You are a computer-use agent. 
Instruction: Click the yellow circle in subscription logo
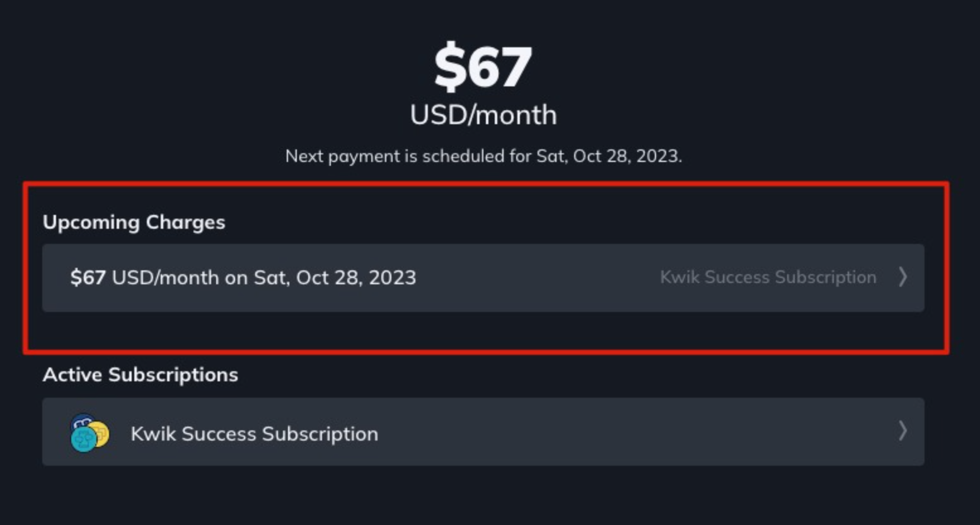click(x=100, y=434)
